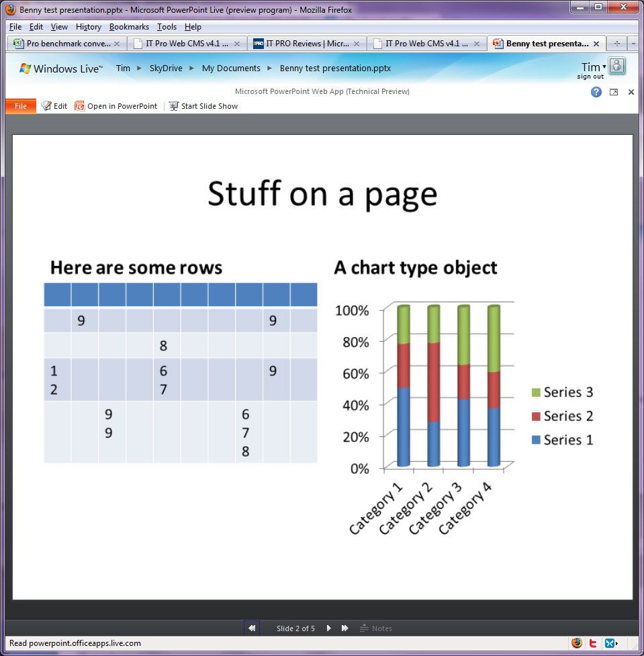
Task: Open Tim's profile picture icon
Action: [617, 66]
